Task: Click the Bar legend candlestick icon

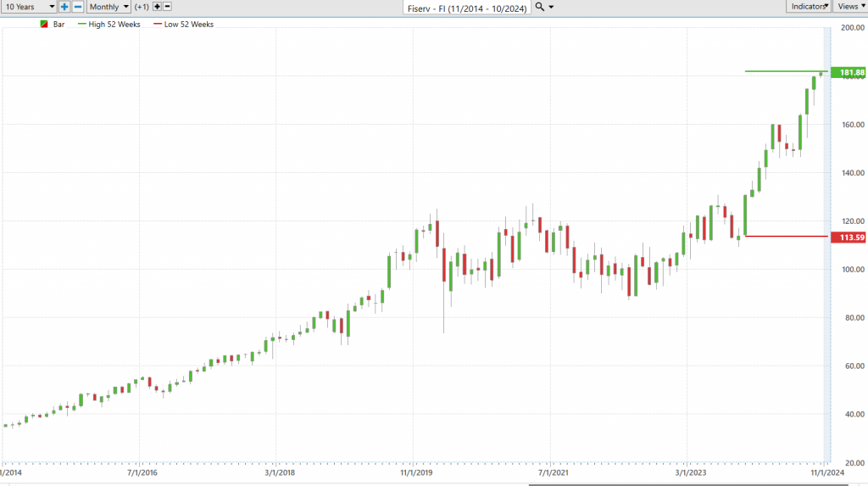Action: [x=44, y=24]
